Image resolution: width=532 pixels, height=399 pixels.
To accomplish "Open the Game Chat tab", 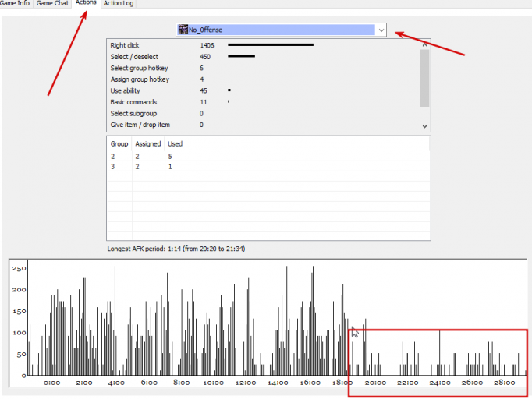I will (52, 3).
